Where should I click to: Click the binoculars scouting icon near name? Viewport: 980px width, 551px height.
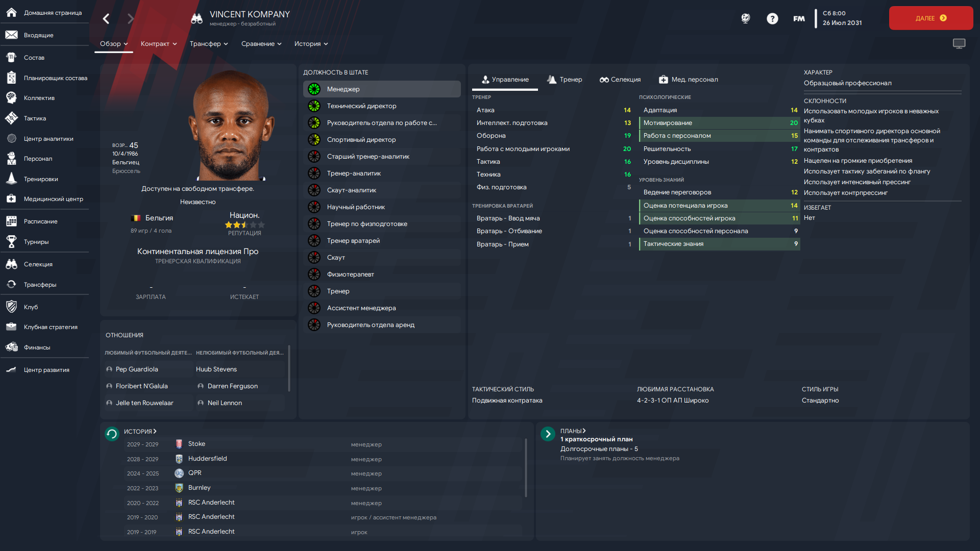197,19
